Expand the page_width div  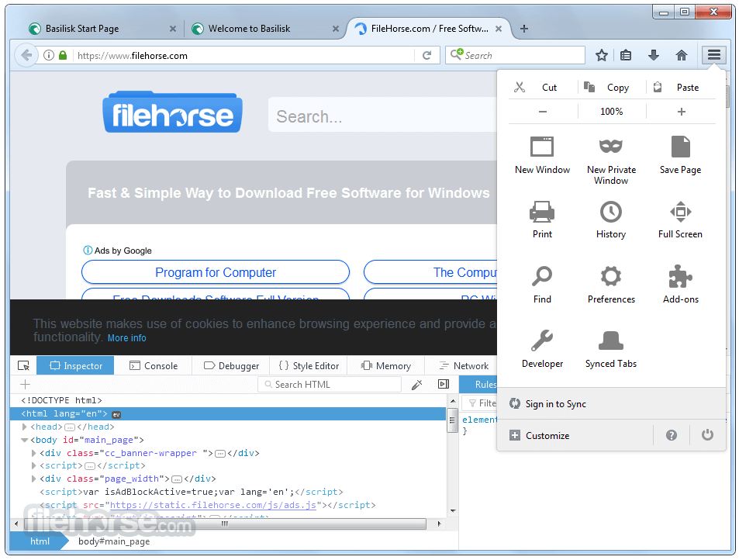pyautogui.click(x=33, y=479)
